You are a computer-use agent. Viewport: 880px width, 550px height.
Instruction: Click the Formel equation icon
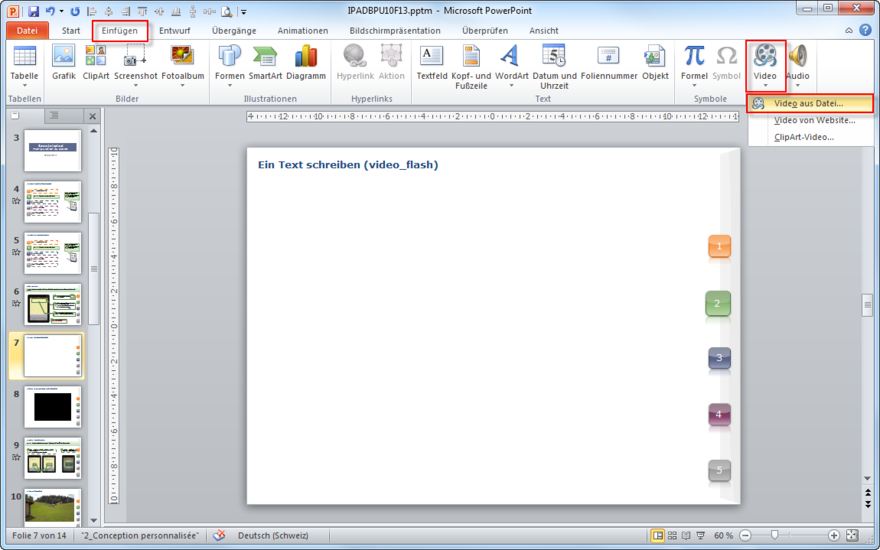(694, 63)
